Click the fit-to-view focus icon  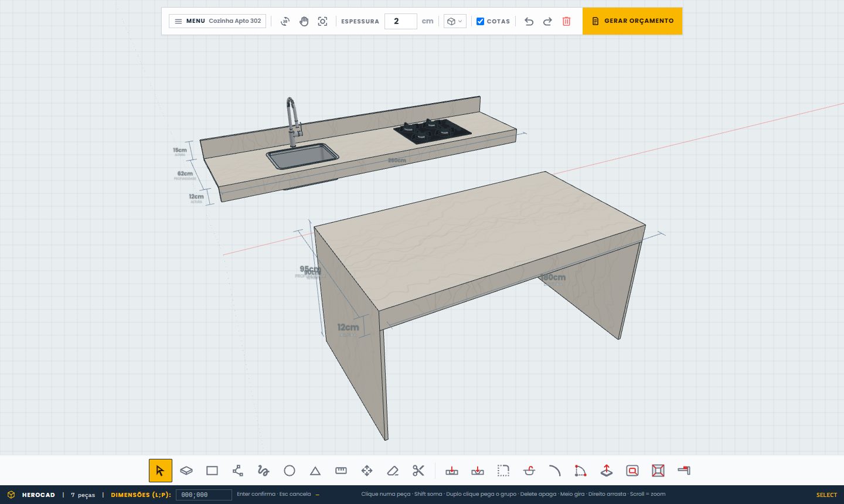pyautogui.click(x=322, y=21)
